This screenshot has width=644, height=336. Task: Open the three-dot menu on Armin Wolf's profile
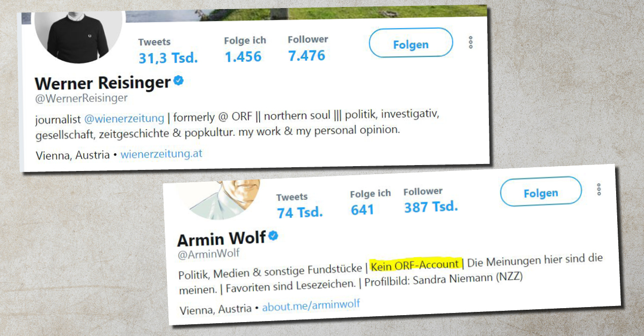(x=599, y=189)
